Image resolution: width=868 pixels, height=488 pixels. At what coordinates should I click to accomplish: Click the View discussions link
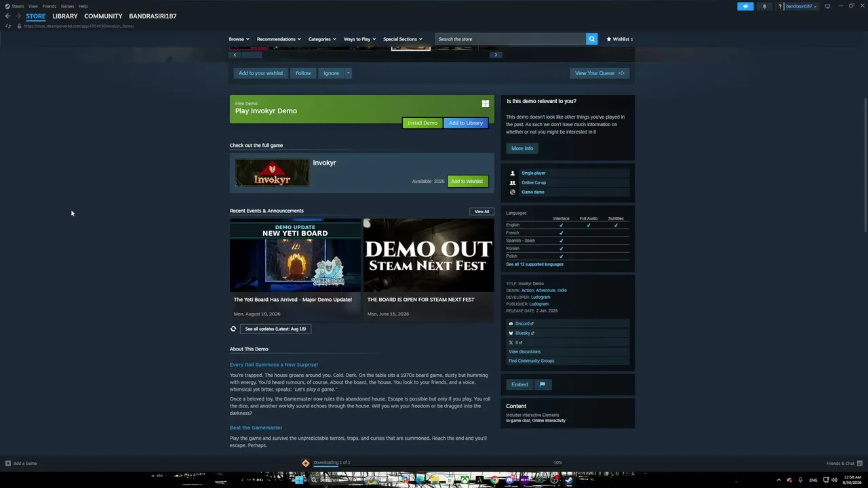525,352
